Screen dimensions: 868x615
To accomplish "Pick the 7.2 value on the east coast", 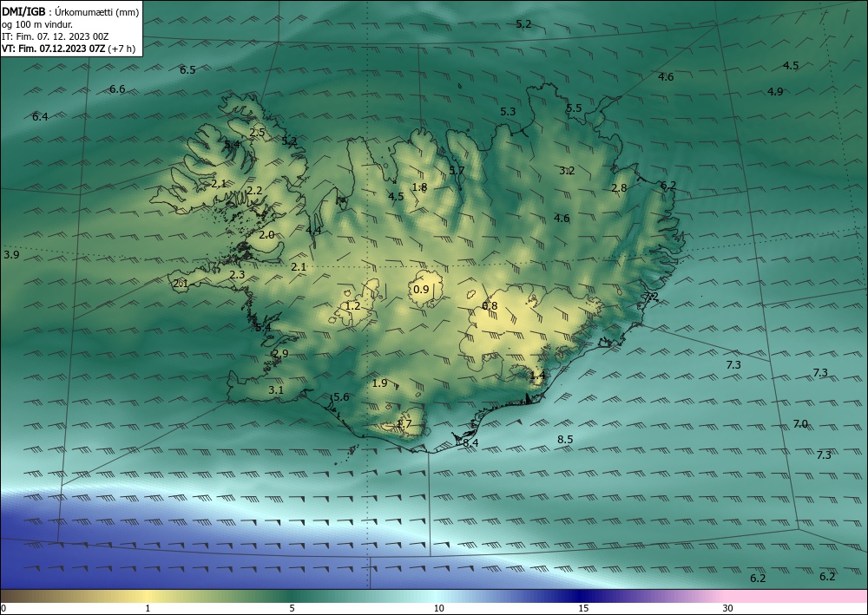I will tap(651, 297).
